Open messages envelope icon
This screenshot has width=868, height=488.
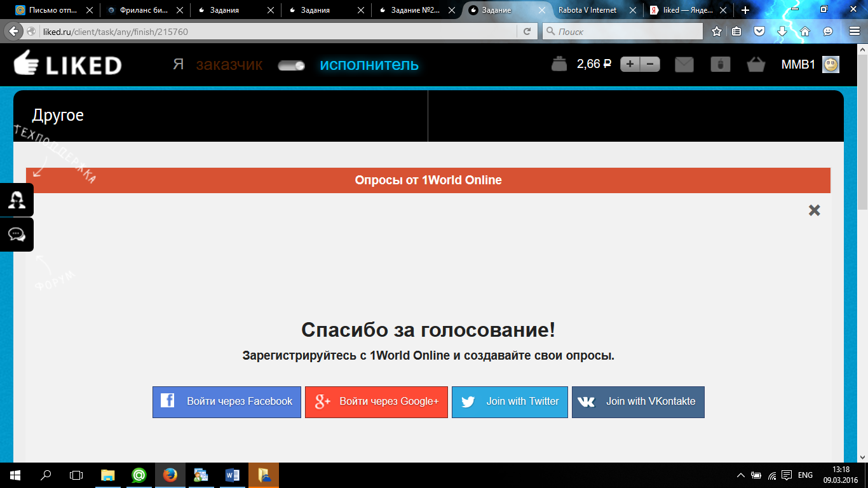click(x=684, y=64)
